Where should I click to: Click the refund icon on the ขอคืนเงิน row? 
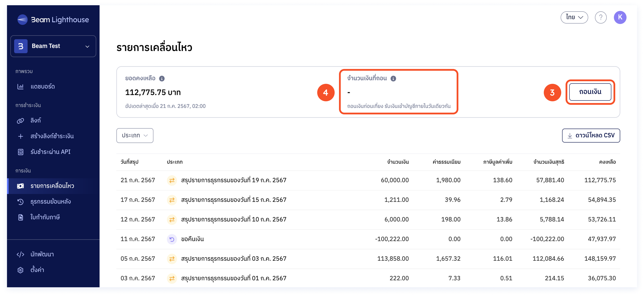(x=172, y=239)
